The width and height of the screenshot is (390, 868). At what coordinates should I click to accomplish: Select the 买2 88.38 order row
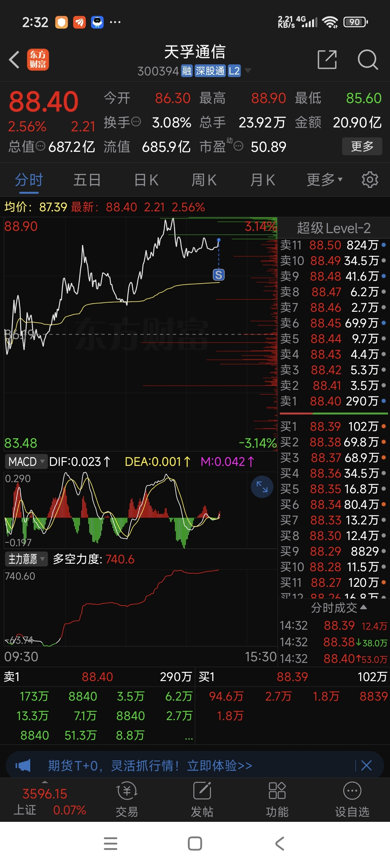point(333,442)
